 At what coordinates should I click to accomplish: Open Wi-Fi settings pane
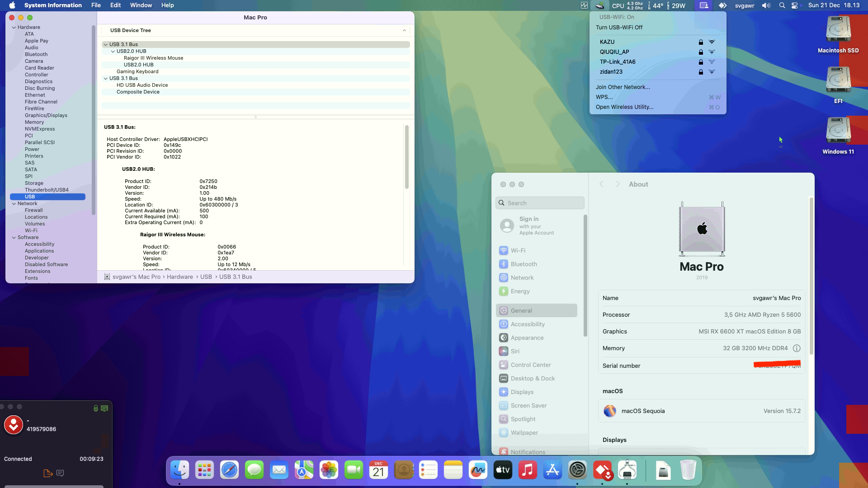[x=537, y=250]
